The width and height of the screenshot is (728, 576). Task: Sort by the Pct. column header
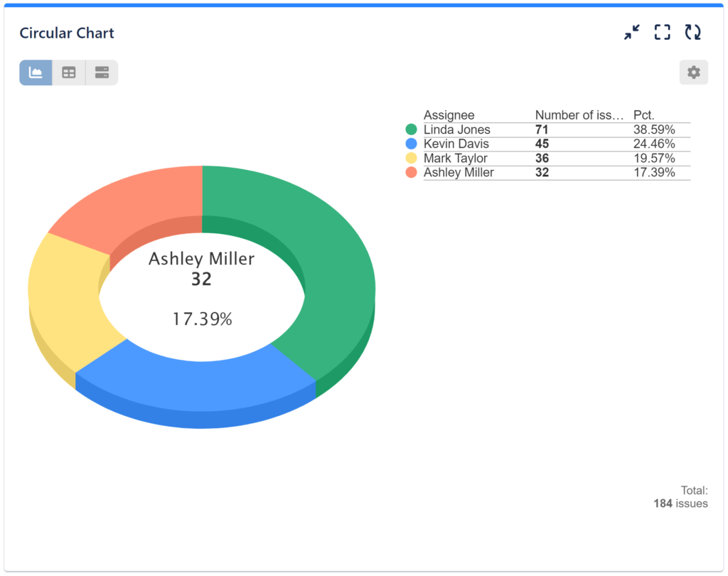click(646, 114)
